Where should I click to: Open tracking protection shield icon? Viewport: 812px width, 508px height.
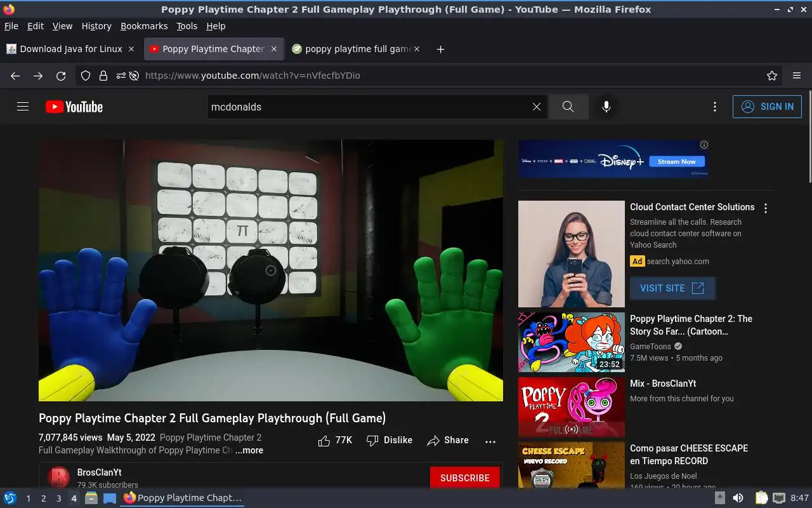click(x=86, y=76)
